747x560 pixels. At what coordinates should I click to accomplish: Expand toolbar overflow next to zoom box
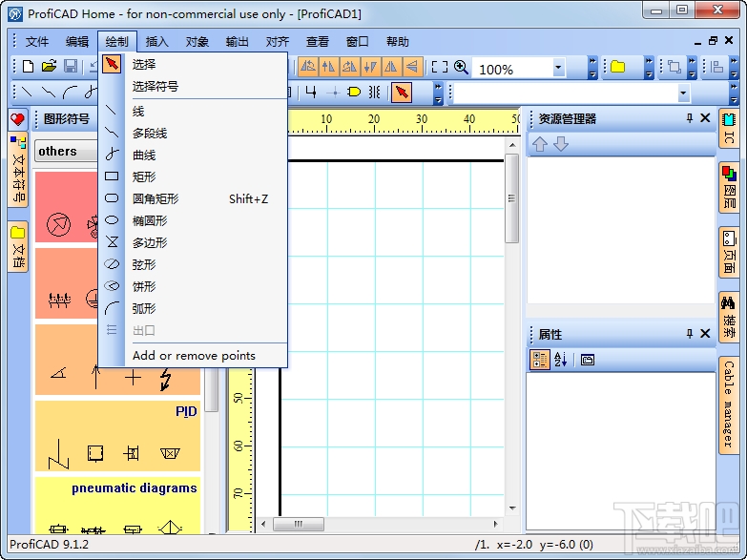click(x=592, y=68)
